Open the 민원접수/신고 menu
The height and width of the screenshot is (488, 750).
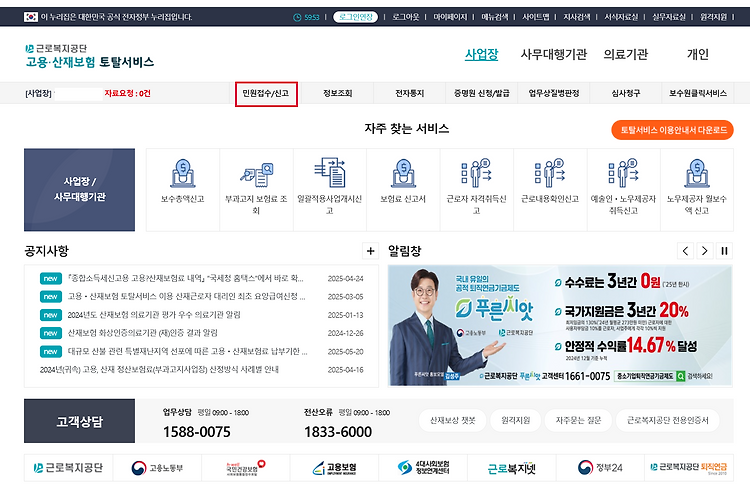(x=266, y=94)
